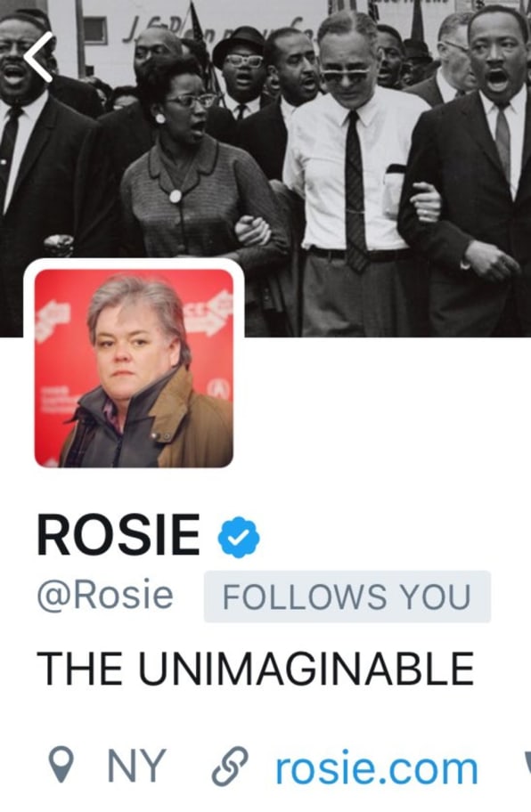Select the ROSIE display name
This screenshot has height=812, width=531.
point(118,535)
